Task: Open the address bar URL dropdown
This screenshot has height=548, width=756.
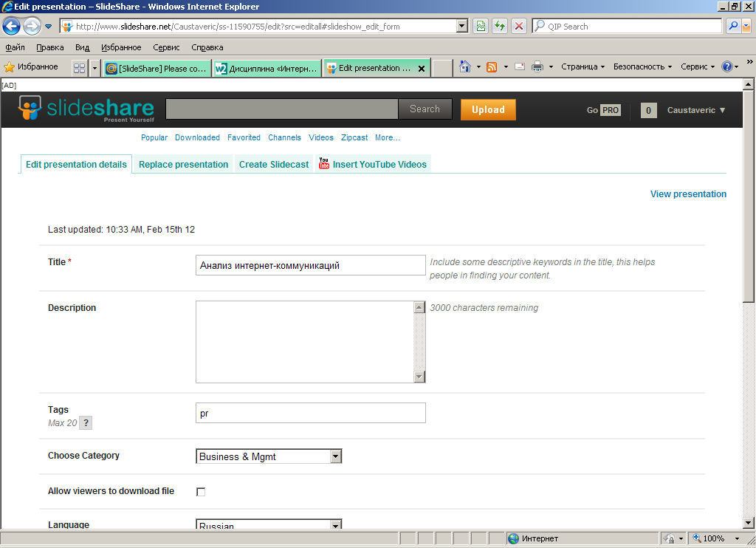Action: (462, 26)
